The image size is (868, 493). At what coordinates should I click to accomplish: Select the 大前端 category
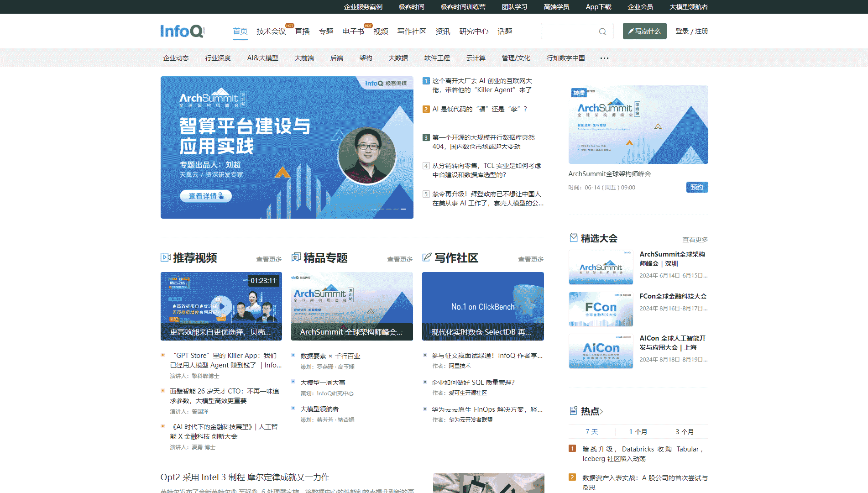[x=304, y=58]
